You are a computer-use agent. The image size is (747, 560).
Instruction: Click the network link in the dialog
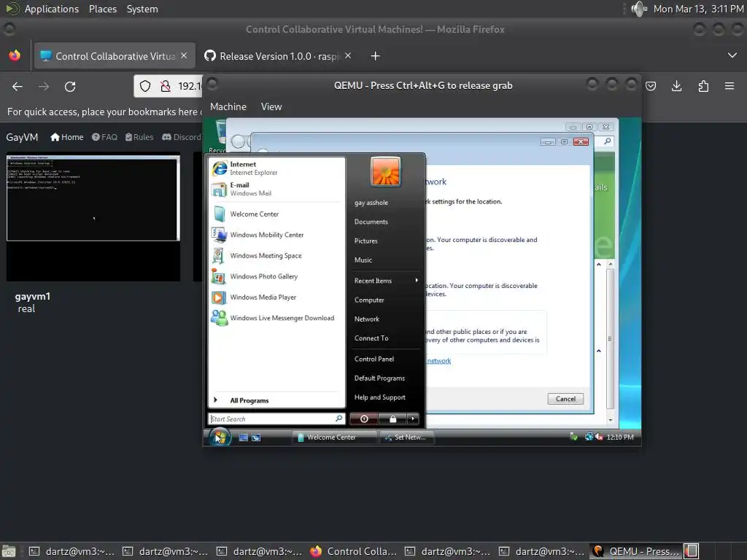[x=438, y=361]
